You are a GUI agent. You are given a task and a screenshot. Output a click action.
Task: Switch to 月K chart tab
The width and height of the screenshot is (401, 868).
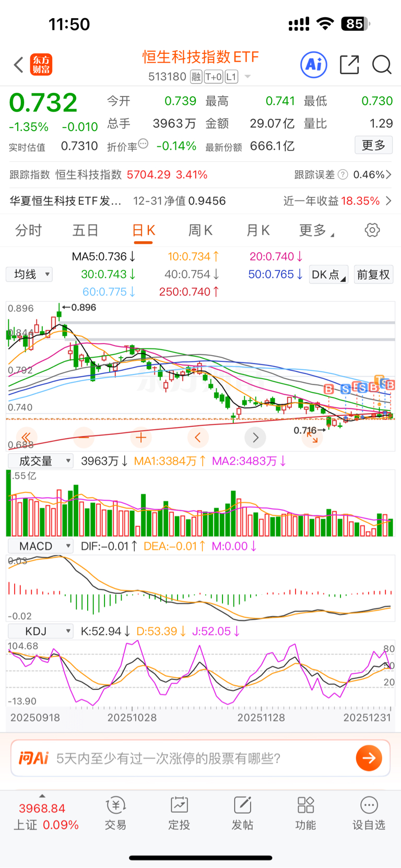(x=258, y=230)
